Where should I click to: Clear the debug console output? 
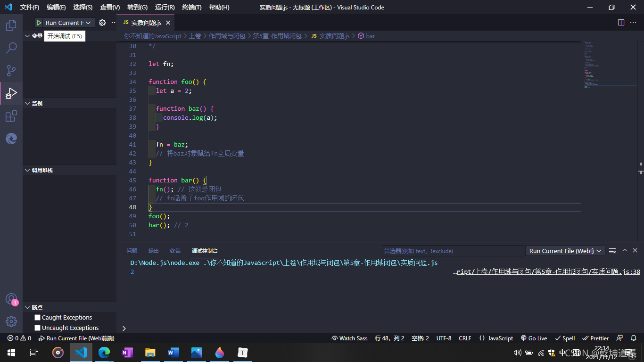point(612,251)
